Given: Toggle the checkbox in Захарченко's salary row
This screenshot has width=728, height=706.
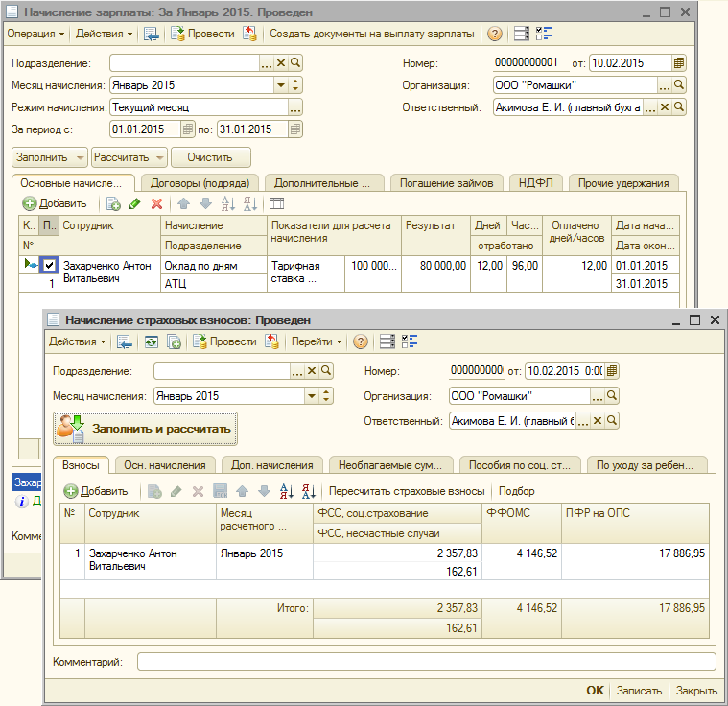Looking at the screenshot, I should [49, 266].
